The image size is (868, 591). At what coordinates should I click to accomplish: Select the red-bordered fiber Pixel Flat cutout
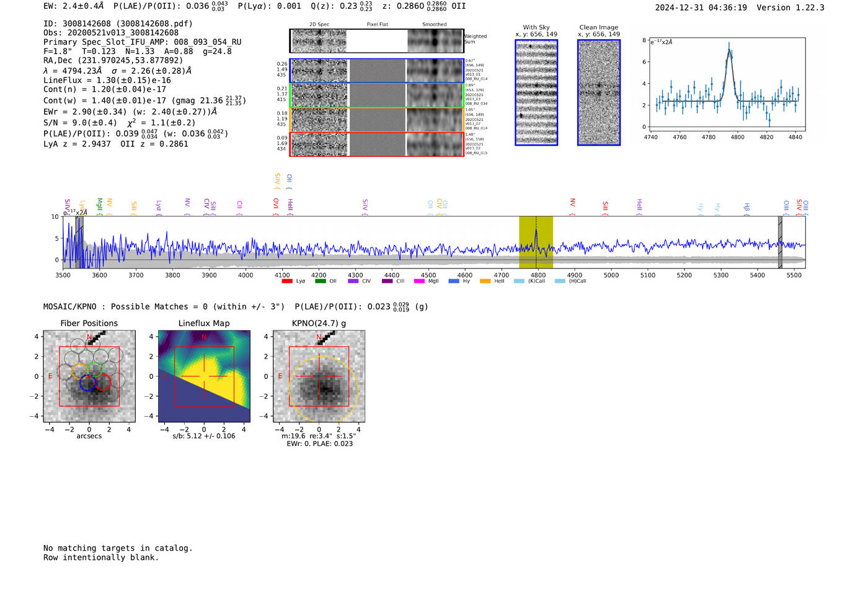377,144
